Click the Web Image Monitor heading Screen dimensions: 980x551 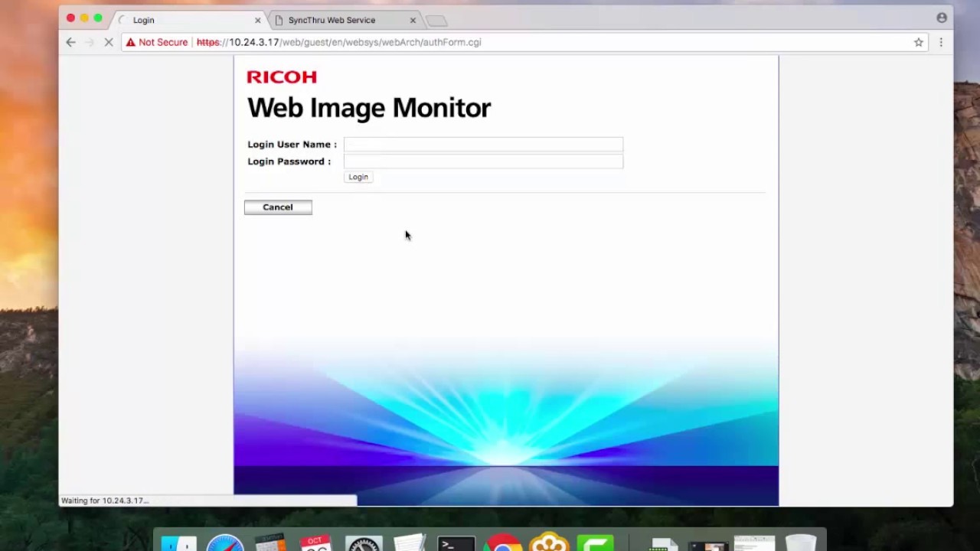pyautogui.click(x=369, y=108)
